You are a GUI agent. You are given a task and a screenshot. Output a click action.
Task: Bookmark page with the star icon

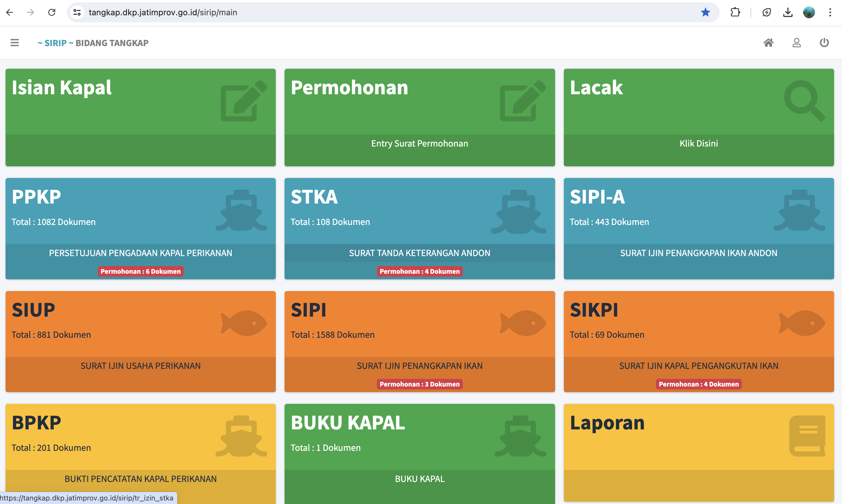[x=705, y=13]
